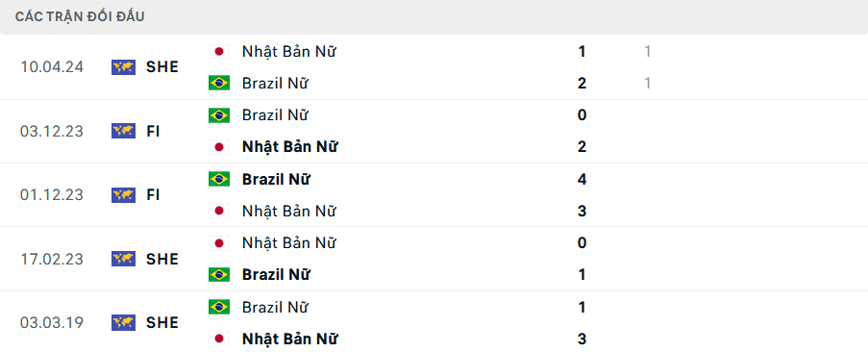Click Brazil flag in 10.04.24 match
Screen dimensions: 868x352
tap(219, 83)
